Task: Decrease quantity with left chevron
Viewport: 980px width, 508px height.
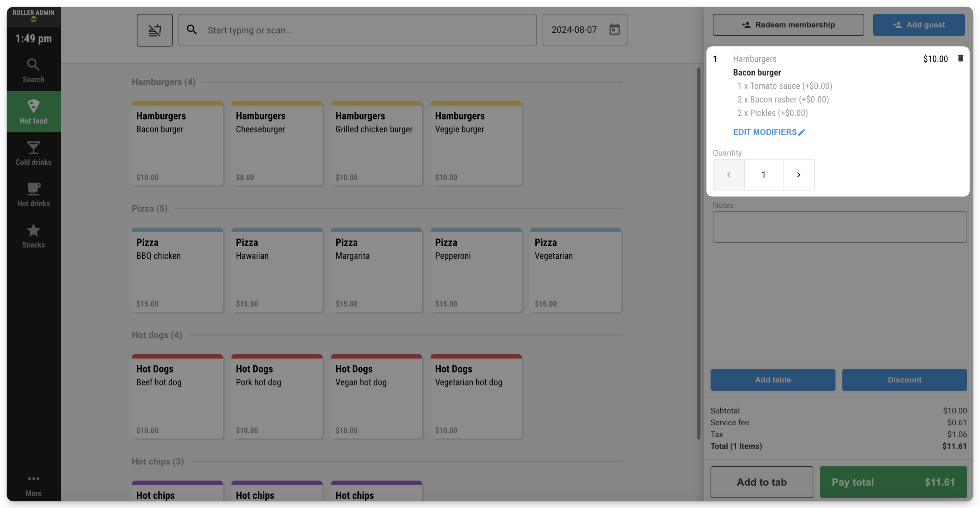Action: click(728, 175)
